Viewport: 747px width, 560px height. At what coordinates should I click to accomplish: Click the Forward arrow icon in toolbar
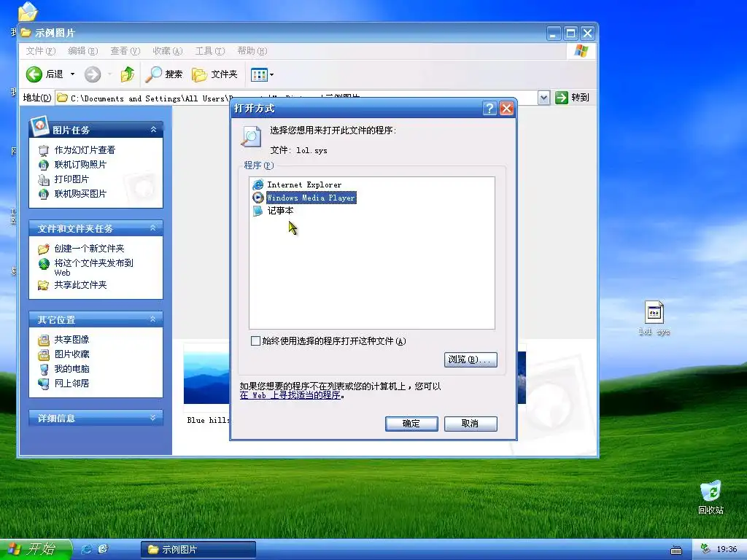(x=93, y=74)
